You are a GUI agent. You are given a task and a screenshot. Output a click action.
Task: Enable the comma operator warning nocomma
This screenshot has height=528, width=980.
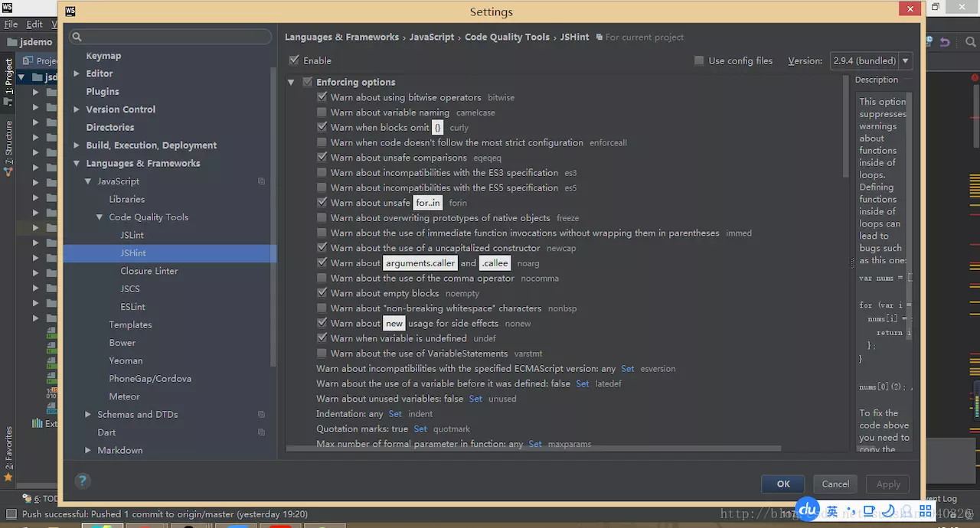click(322, 278)
